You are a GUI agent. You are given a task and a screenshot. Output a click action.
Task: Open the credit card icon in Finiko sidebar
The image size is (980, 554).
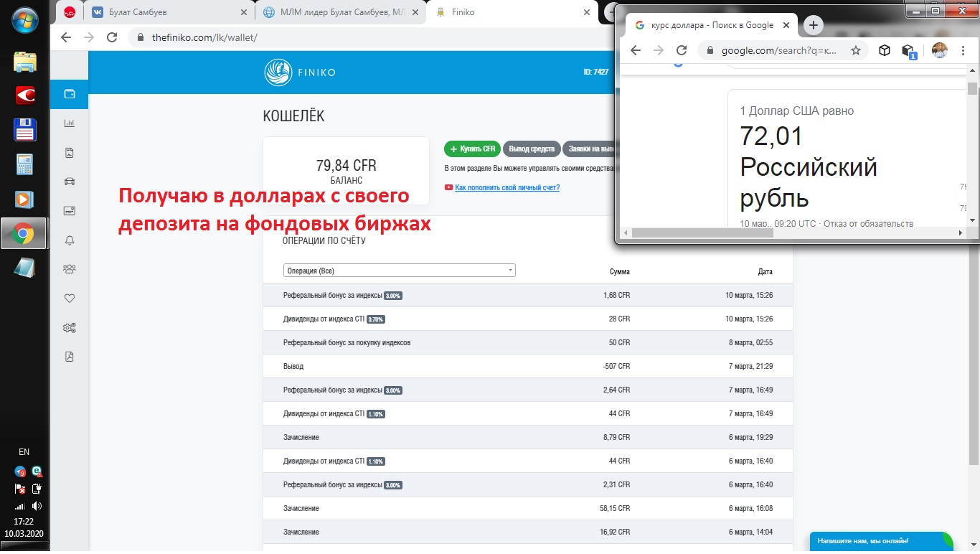(70, 211)
